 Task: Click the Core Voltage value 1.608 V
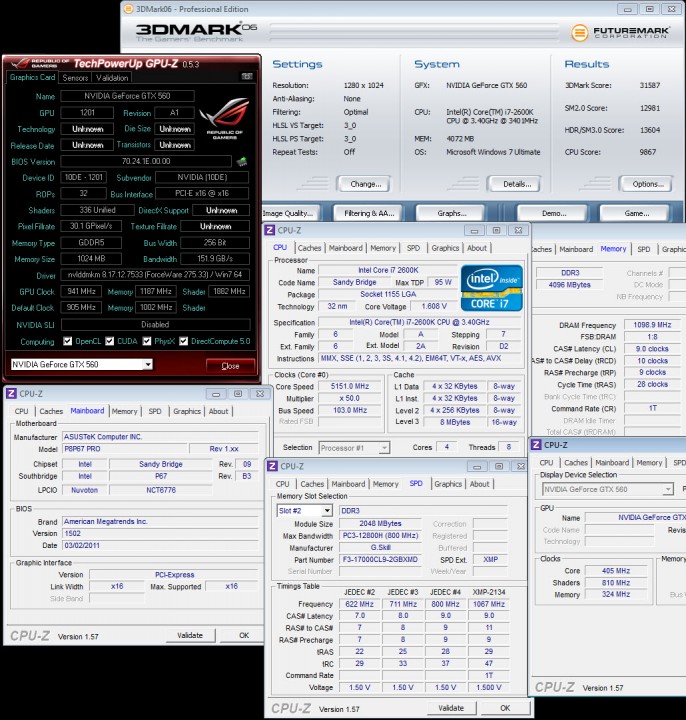pyautogui.click(x=434, y=306)
